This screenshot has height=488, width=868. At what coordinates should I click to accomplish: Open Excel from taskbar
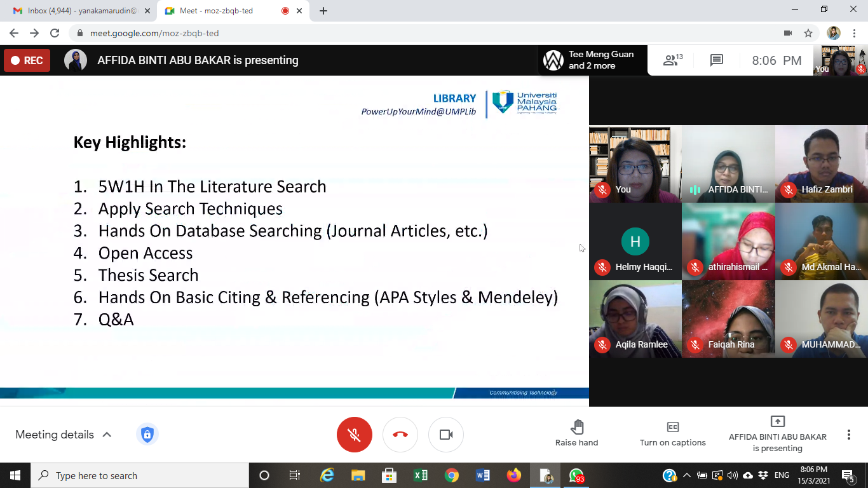[420, 475]
